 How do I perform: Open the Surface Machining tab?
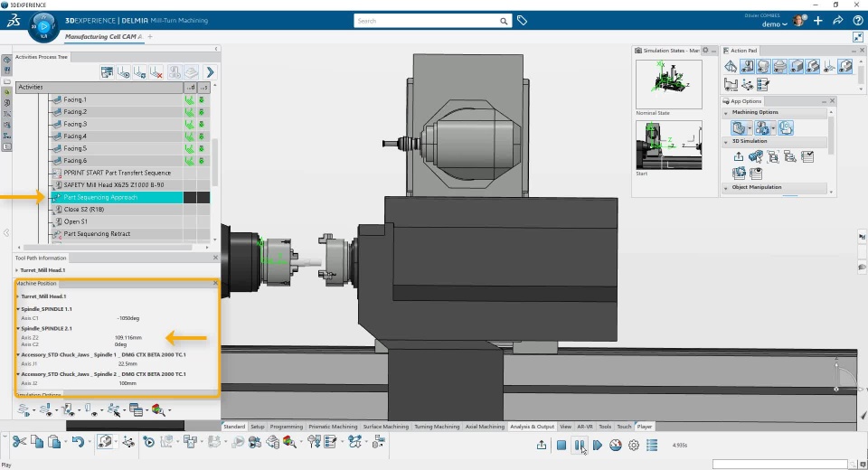[x=386, y=427]
